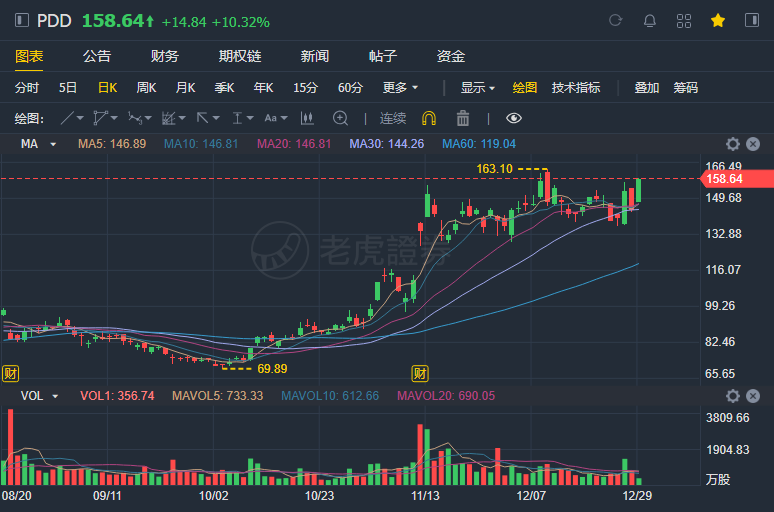Select the 日K daily candlestick timeframe

click(107, 88)
